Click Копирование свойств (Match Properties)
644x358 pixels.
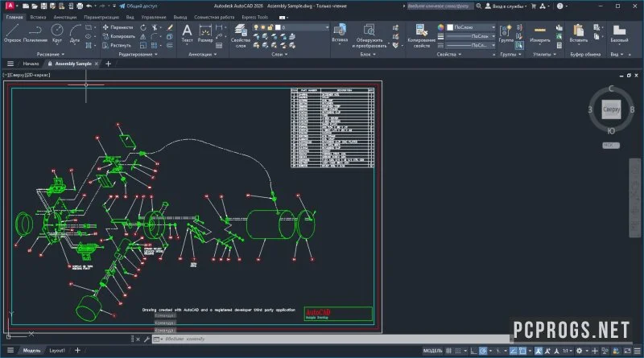coord(421,35)
